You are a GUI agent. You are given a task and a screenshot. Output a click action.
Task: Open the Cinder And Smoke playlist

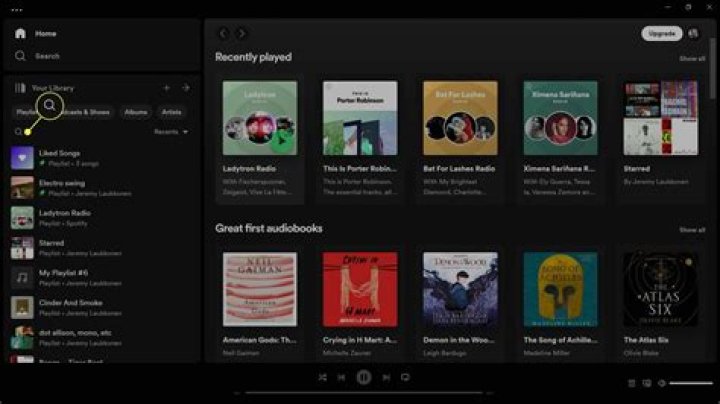[103, 308]
